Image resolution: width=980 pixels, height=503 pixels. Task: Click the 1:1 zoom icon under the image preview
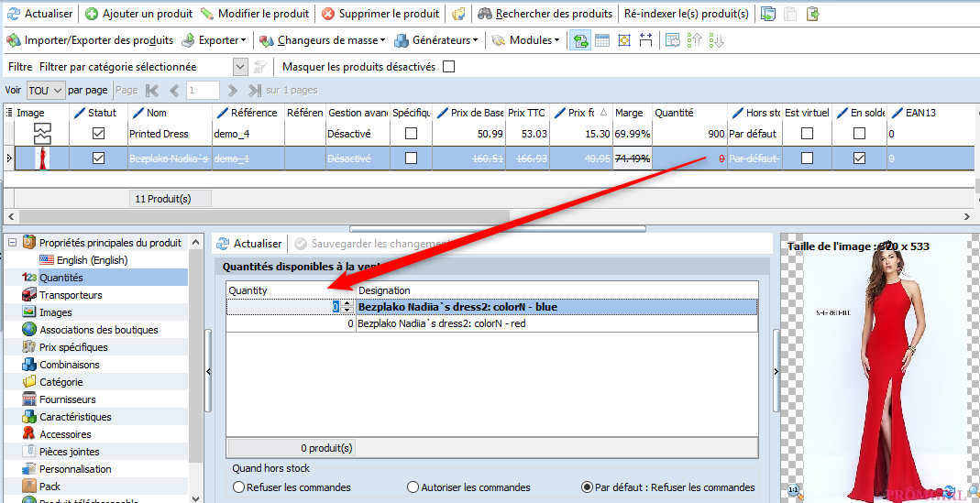coord(793,490)
